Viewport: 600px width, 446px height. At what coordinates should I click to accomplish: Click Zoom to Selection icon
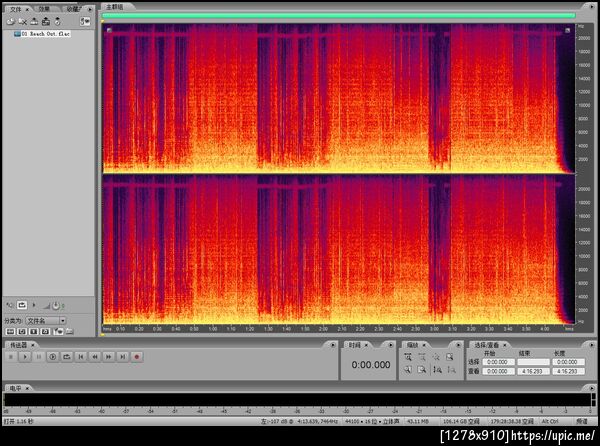pos(450,357)
